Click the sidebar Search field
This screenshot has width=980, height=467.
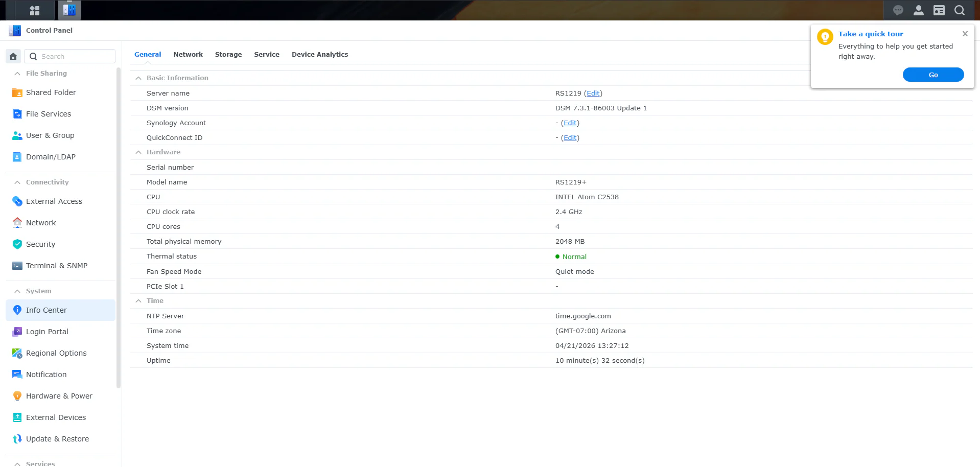(70, 56)
